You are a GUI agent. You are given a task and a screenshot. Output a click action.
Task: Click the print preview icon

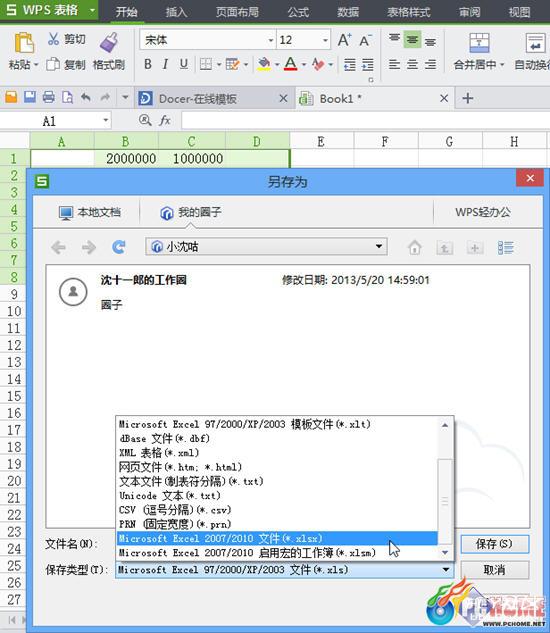click(x=67, y=97)
